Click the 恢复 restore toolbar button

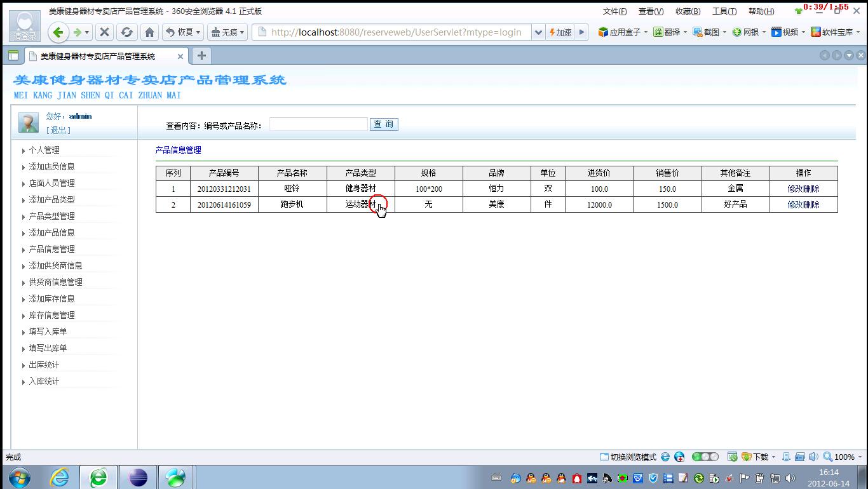183,32
